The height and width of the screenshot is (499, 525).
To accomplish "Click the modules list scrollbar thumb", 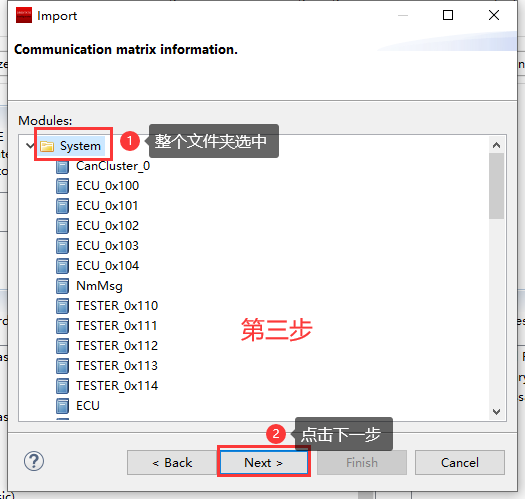I will click(497, 186).
